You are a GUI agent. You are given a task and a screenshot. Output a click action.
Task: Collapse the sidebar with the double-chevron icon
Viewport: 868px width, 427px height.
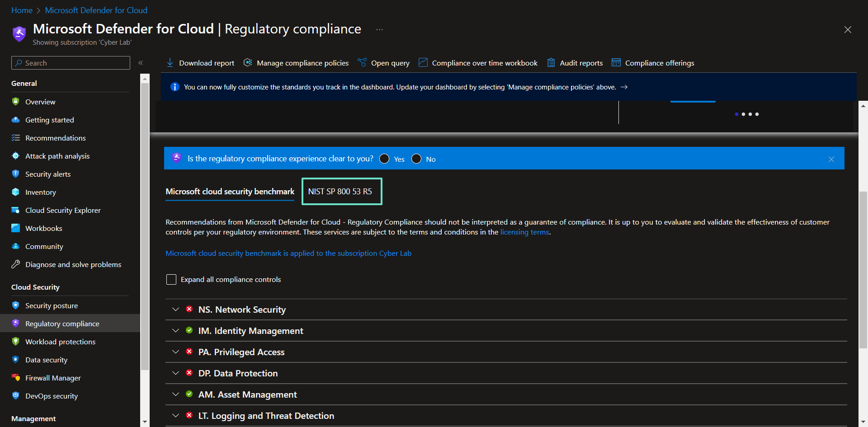click(141, 63)
